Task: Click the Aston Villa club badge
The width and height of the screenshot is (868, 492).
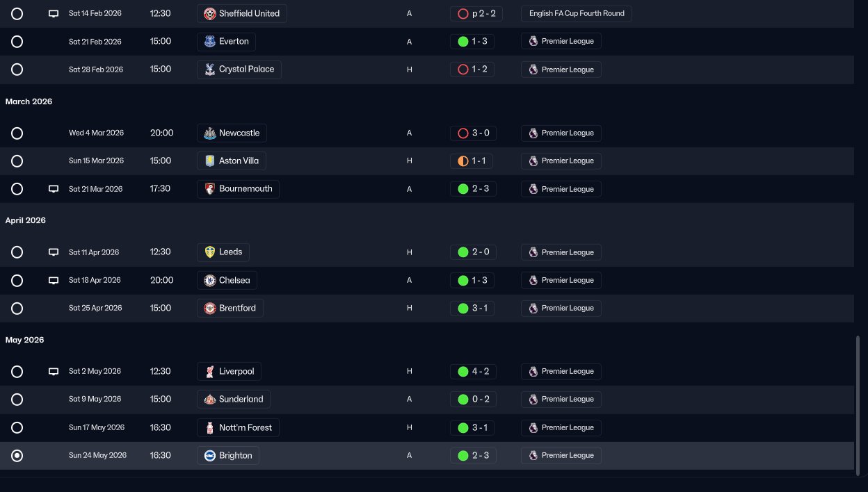Action: click(209, 161)
